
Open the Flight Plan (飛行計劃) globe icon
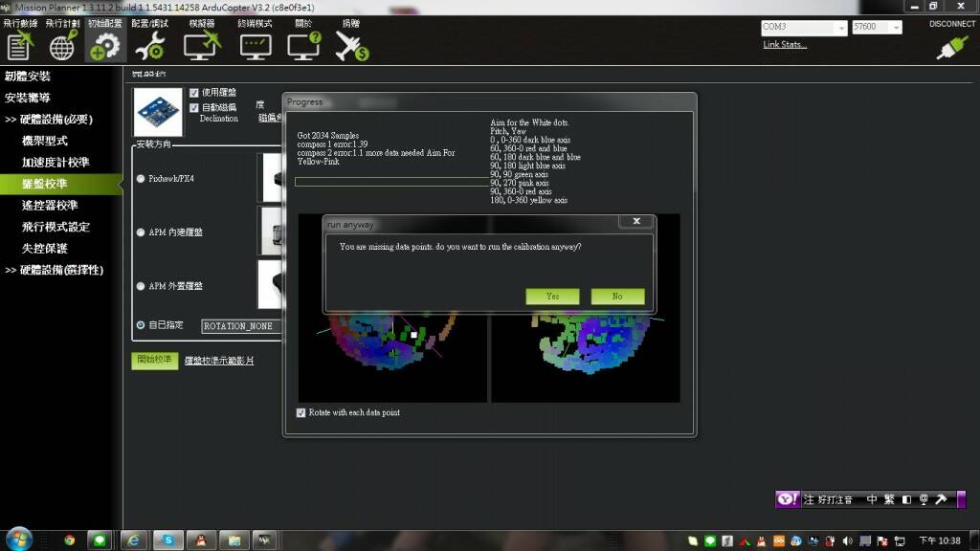(62, 46)
